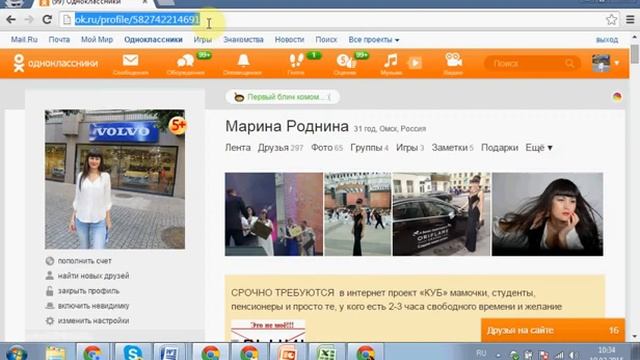Image resolution: width=640 pixels, height=360 pixels.
Task: Open the 'Знакомства' top link
Action: coord(243,40)
